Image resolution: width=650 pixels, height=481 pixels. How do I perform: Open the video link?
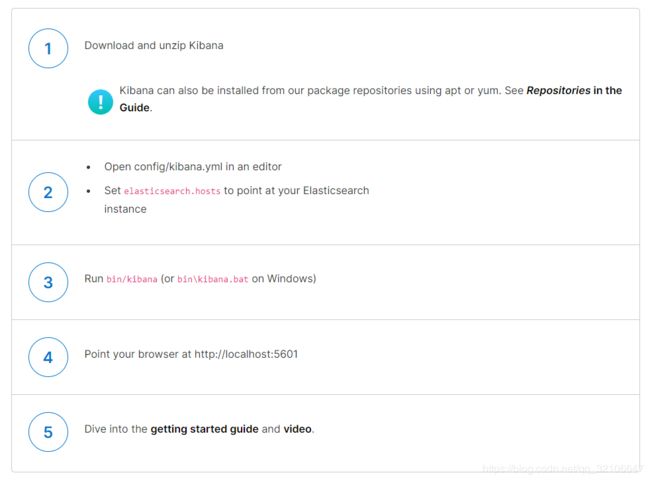(x=297, y=429)
